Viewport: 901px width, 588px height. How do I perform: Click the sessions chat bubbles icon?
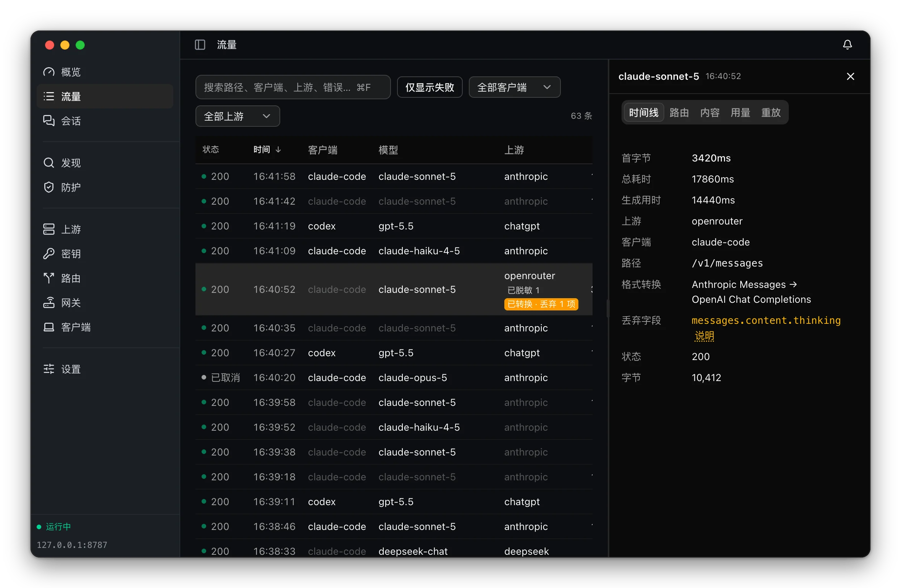[49, 121]
